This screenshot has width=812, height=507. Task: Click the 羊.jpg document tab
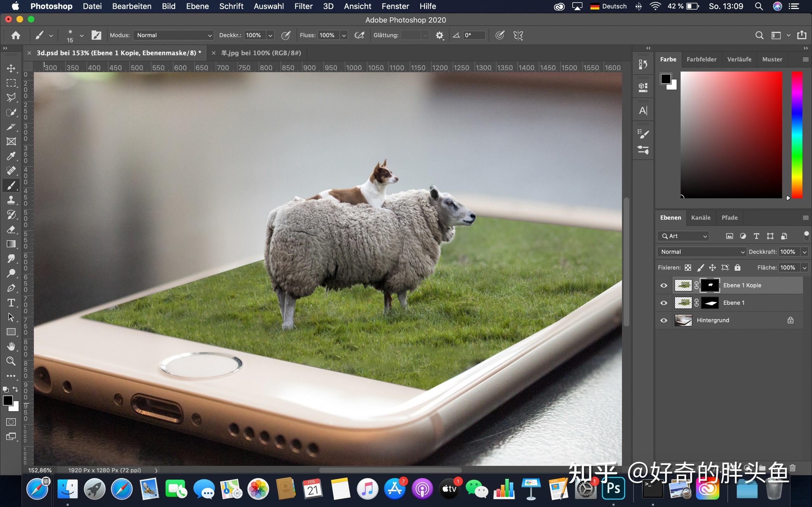tap(261, 53)
